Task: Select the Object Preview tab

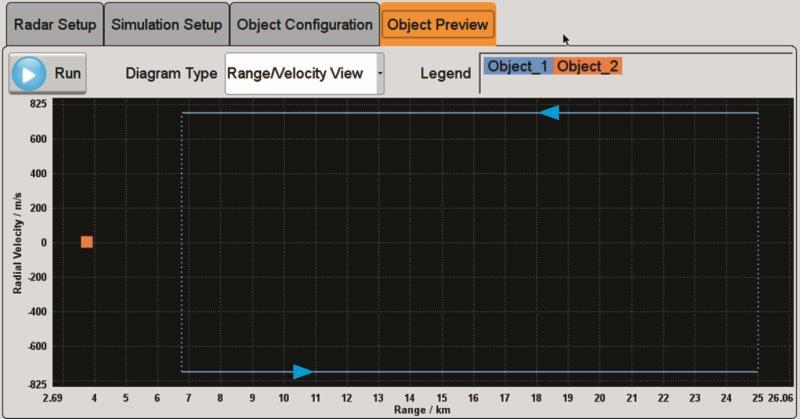Action: (437, 23)
